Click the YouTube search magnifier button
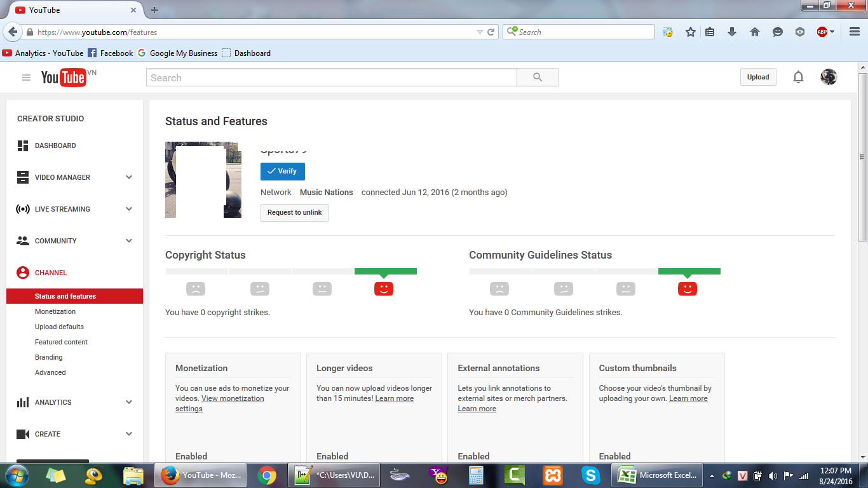This screenshot has height=488, width=868. pyautogui.click(x=538, y=78)
